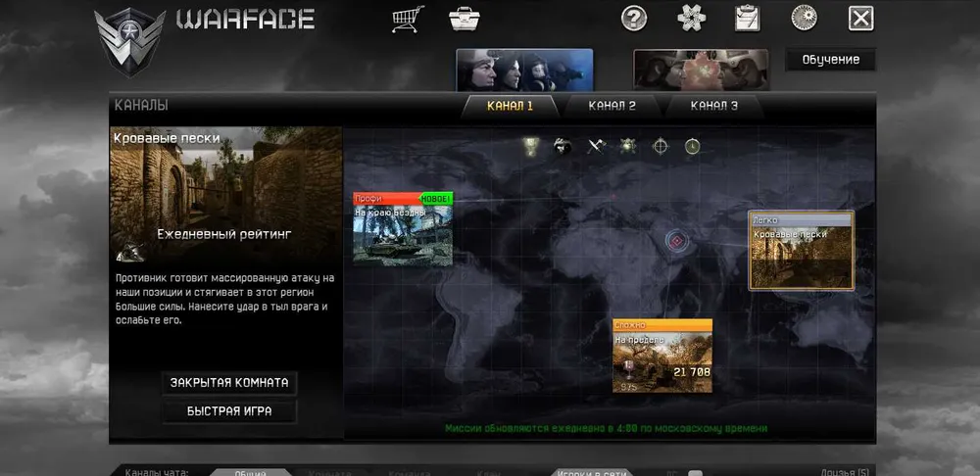
Task: Exit the game with the X icon
Action: coord(860,18)
